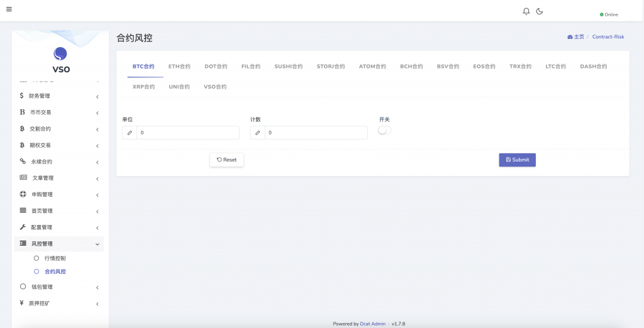644x328 pixels.
Task: Click the 计数 input field
Action: [316, 133]
